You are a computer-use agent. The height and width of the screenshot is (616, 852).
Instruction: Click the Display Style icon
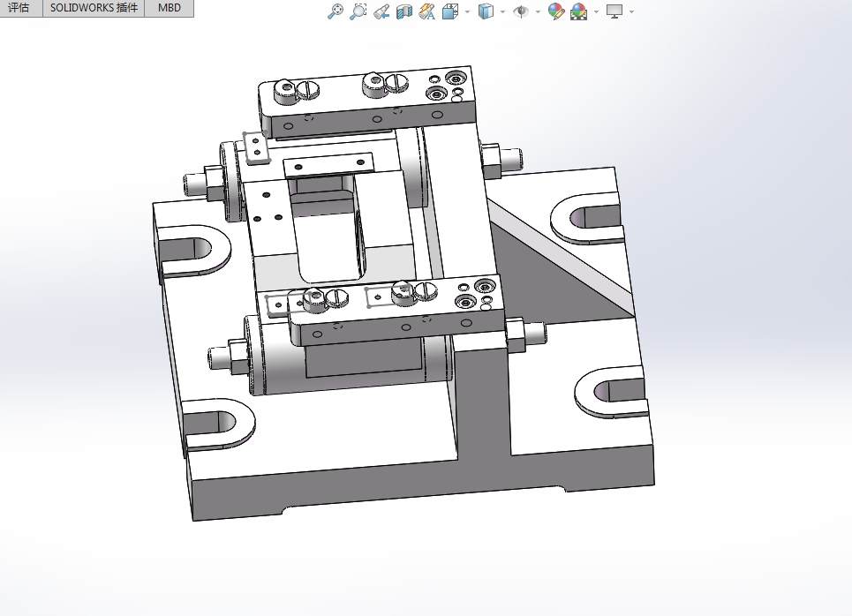[486, 11]
